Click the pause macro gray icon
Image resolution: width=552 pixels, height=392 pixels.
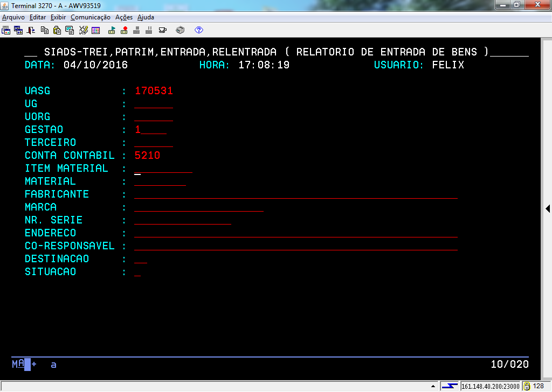tap(149, 30)
